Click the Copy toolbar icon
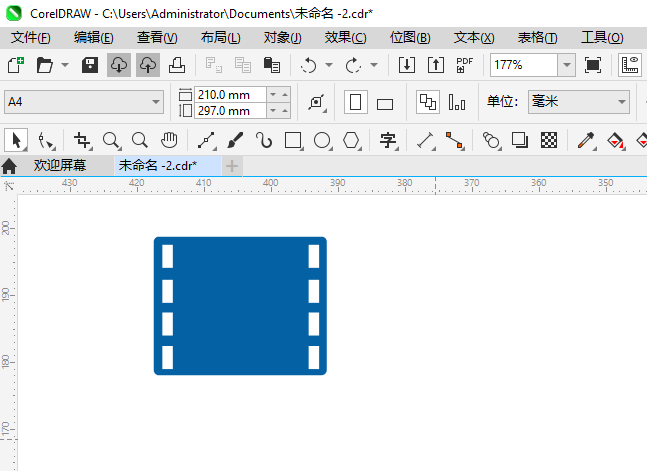The width and height of the screenshot is (647, 471). 243,65
